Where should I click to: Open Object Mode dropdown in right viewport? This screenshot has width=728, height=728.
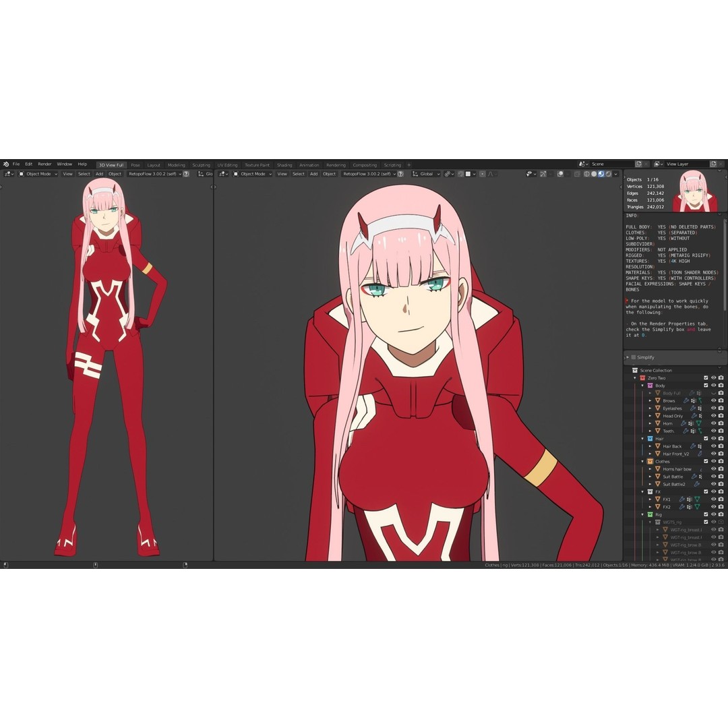253,174
